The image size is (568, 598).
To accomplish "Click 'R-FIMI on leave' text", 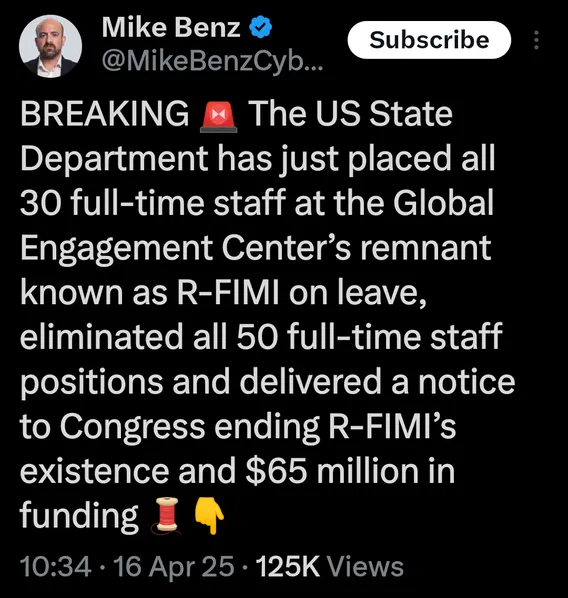I will [x=301, y=293].
